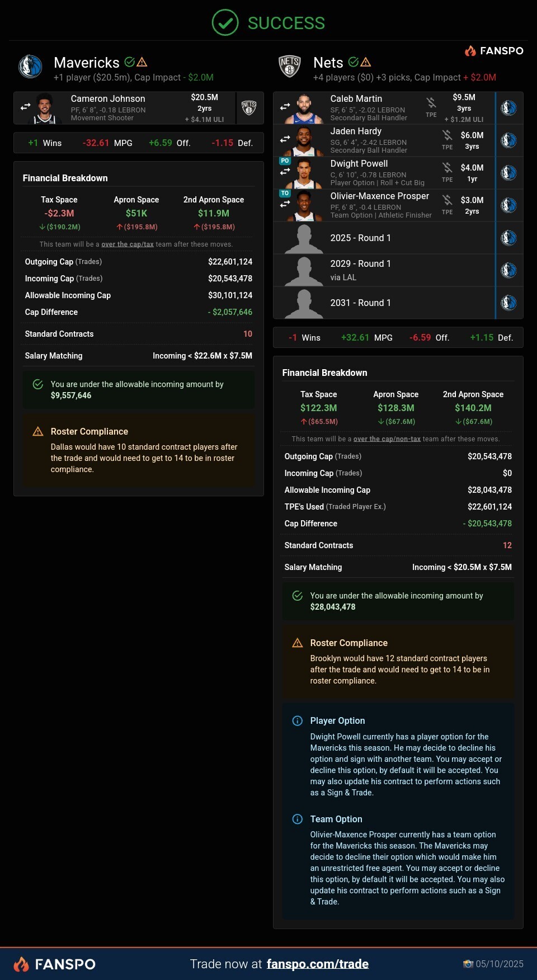Click swap arrows icon beside Cameron Johnson

(x=26, y=106)
